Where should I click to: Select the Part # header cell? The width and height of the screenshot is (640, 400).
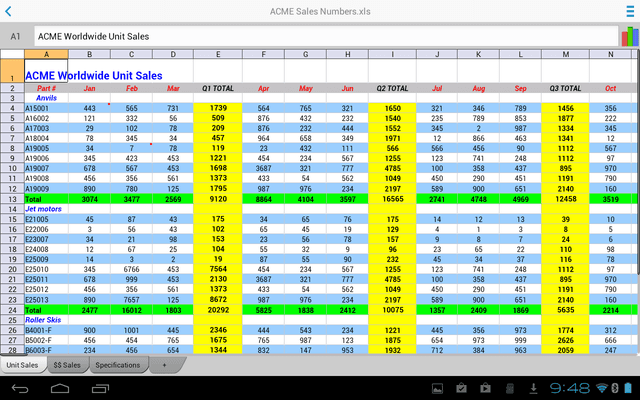[x=46, y=88]
